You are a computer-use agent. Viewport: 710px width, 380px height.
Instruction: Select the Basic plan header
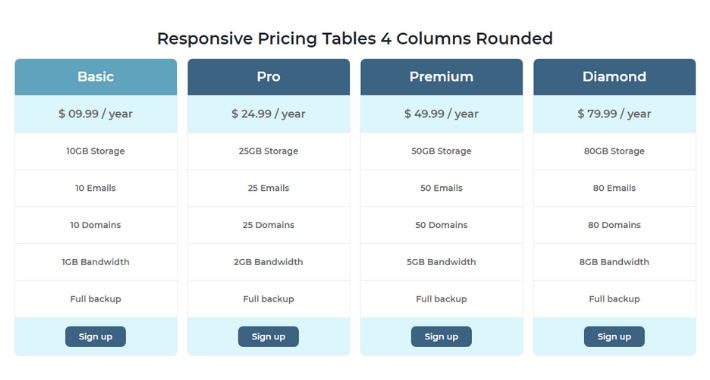pyautogui.click(x=96, y=77)
